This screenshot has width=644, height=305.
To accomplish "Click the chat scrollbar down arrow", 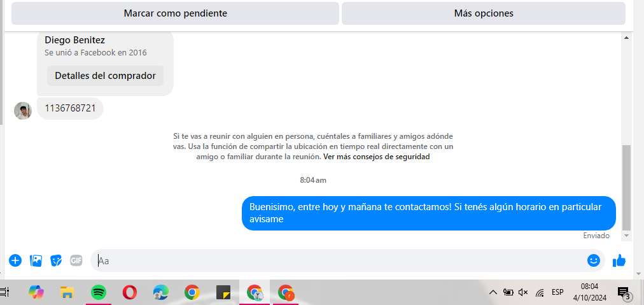I will pyautogui.click(x=626, y=236).
